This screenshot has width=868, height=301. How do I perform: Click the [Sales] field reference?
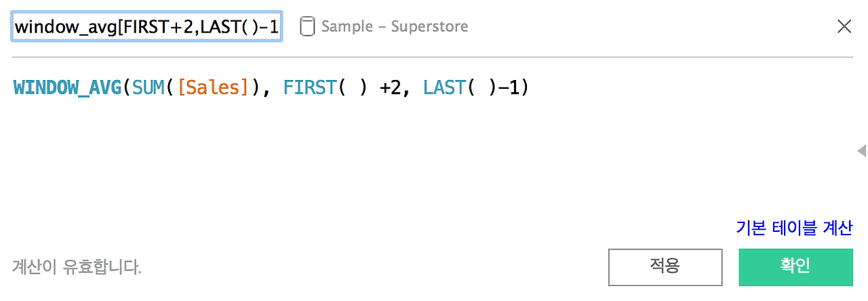(212, 88)
